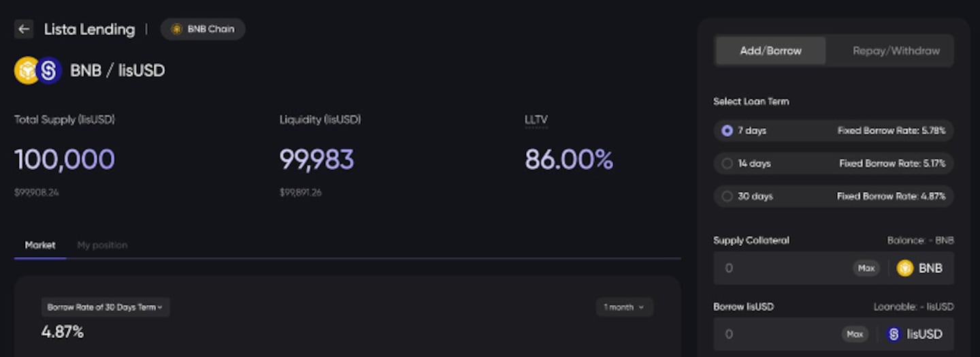Click lisUSD icon in borrow field
The height and width of the screenshot is (357, 980).
(x=894, y=334)
